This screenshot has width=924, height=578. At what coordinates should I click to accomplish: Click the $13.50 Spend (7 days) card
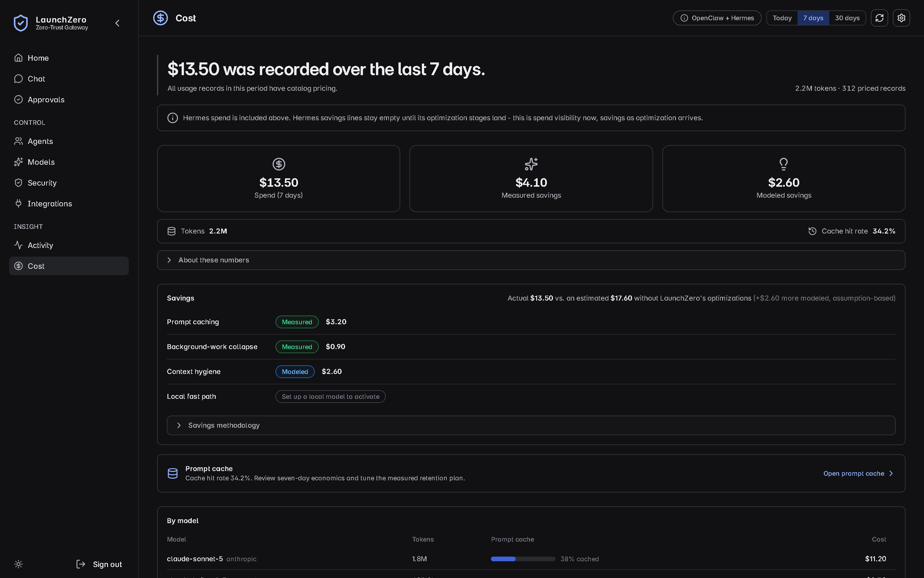tap(278, 179)
